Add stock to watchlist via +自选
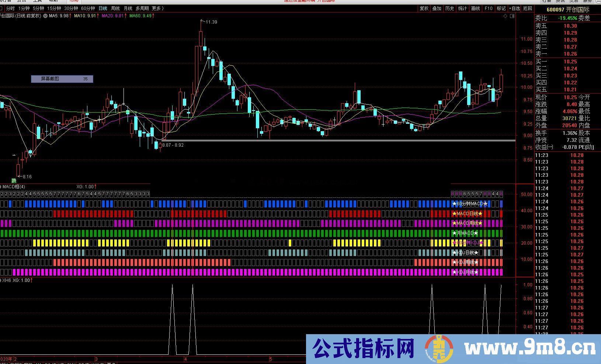 514,8
